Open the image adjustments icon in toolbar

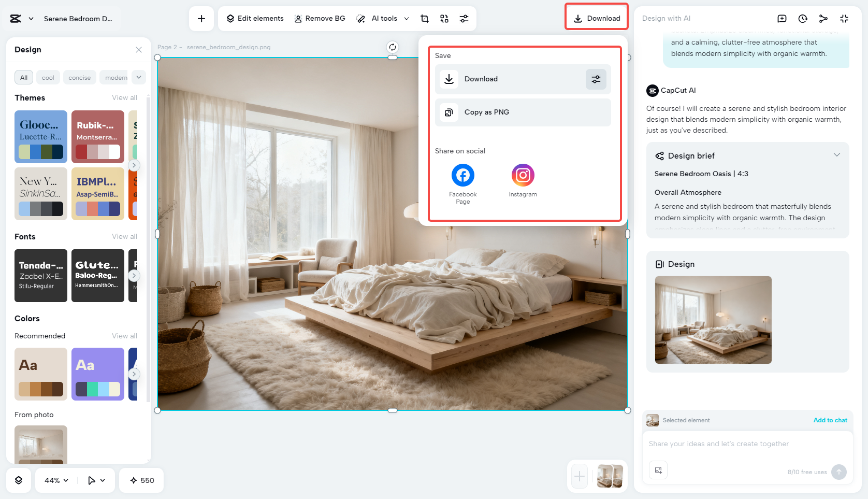tap(464, 18)
